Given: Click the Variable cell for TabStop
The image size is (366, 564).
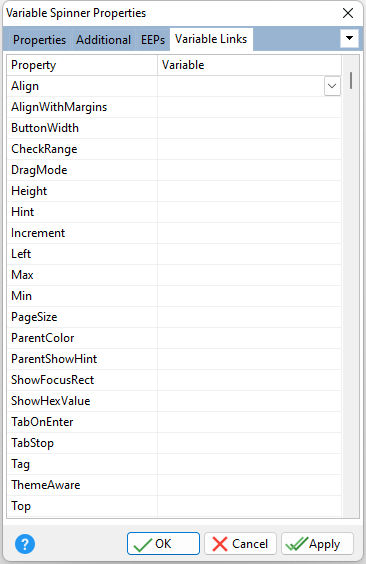Looking at the screenshot, I should pos(249,443).
